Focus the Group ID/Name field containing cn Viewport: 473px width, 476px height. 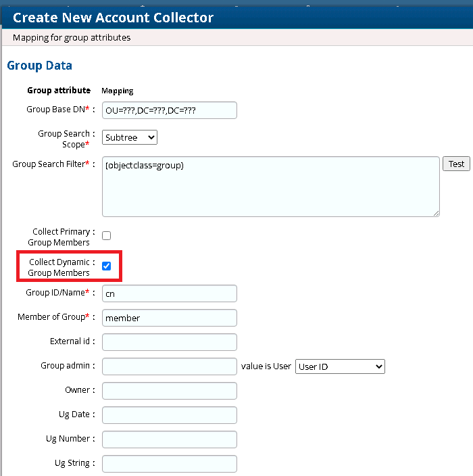[x=169, y=293]
